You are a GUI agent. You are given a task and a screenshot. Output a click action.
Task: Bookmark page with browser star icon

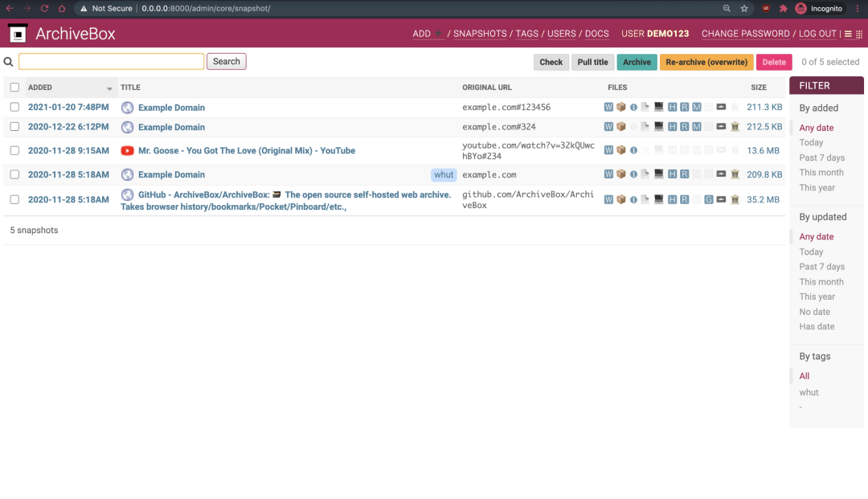pos(744,8)
